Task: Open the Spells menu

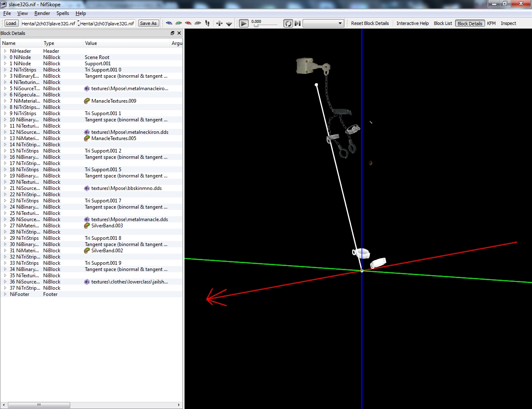Action: [x=63, y=13]
